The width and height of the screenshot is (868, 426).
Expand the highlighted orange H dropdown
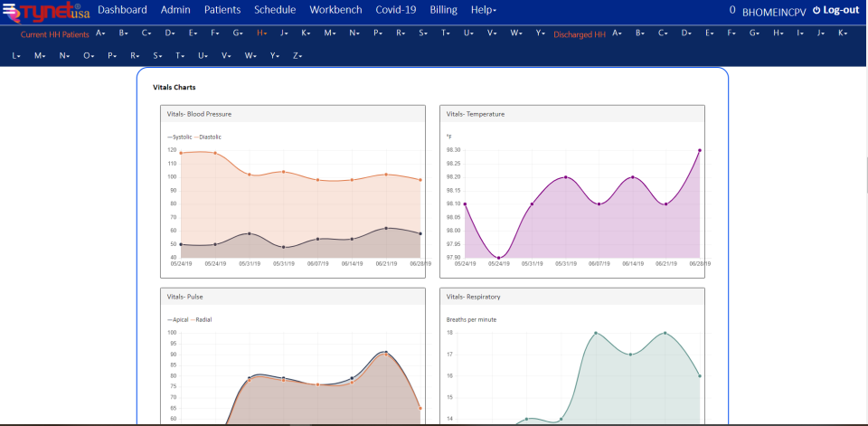262,33
